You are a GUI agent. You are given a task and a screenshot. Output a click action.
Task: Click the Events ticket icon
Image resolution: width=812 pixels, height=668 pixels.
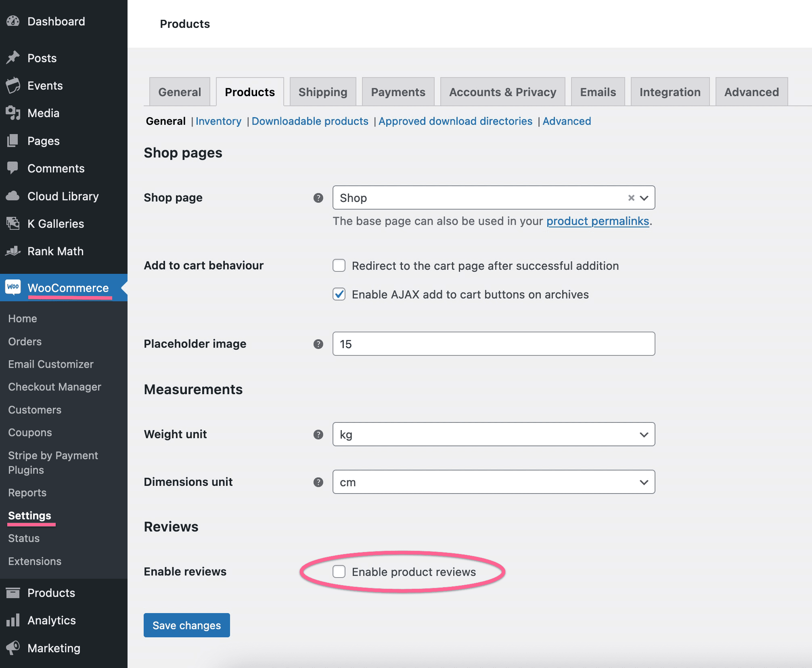(x=13, y=85)
